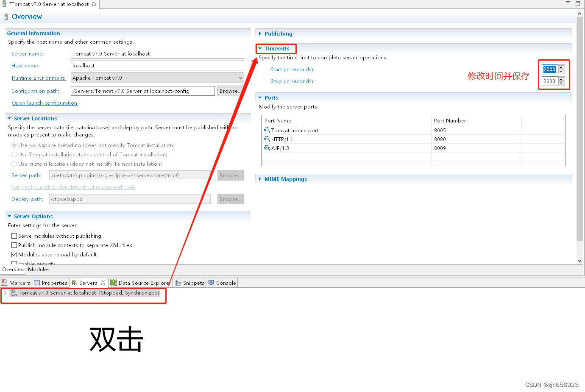Click the Configuration path input field
Image resolution: width=585 pixels, height=392 pixels.
[x=143, y=91]
